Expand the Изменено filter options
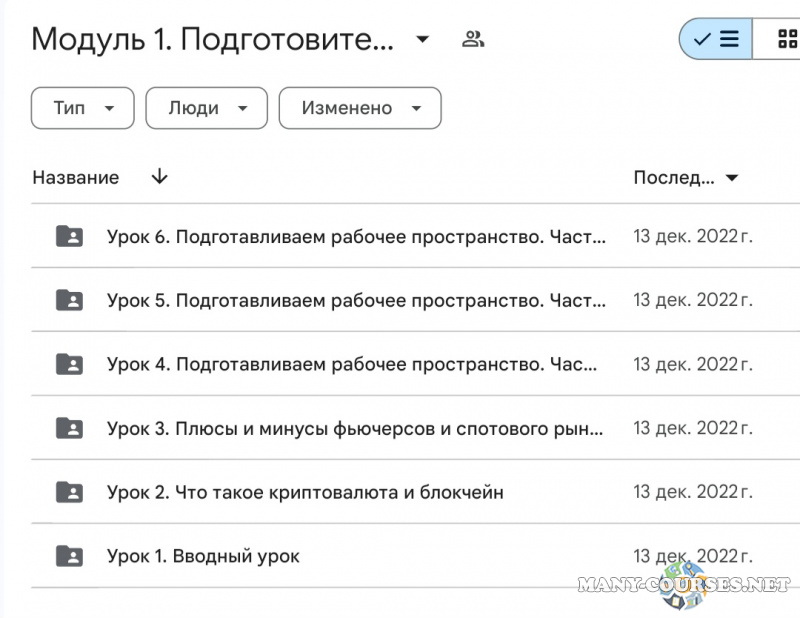Image resolution: width=800 pixels, height=618 pixels. coord(360,108)
